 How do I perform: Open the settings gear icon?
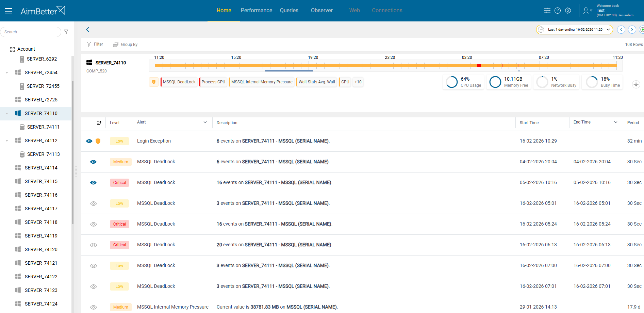pyautogui.click(x=568, y=11)
